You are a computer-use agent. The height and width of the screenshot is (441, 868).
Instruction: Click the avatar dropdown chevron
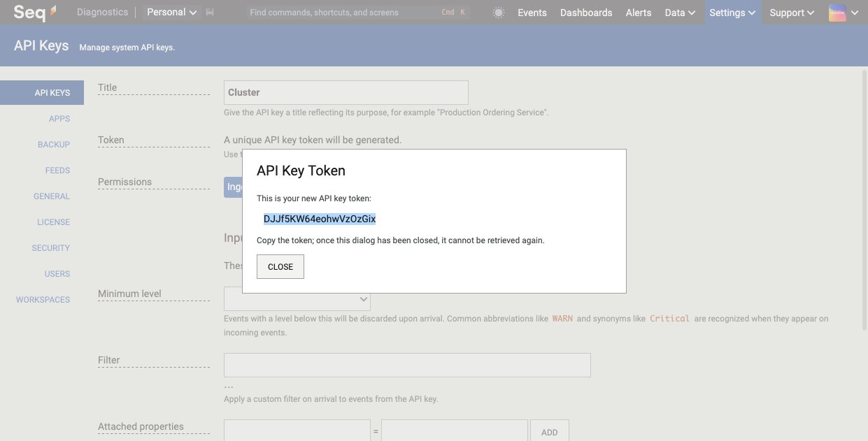pos(855,13)
